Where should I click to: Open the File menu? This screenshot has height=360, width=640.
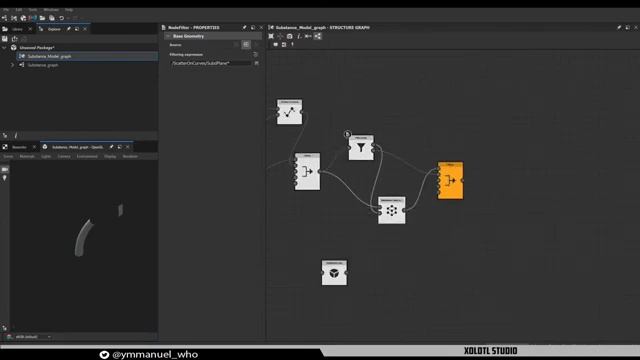coord(6,9)
